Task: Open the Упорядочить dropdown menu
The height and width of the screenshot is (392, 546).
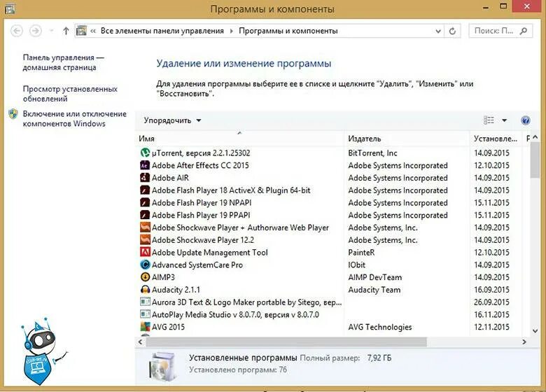Action: [x=172, y=120]
